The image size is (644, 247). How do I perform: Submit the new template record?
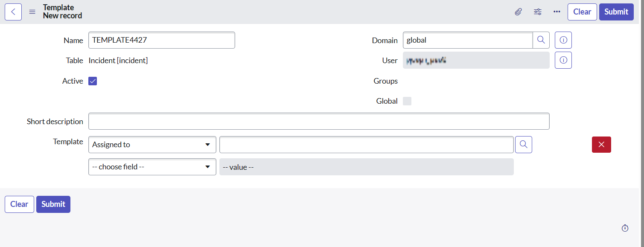616,12
